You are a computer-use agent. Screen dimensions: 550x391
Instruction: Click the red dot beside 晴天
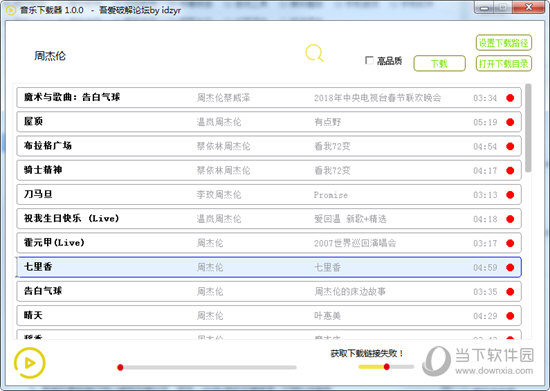click(510, 316)
